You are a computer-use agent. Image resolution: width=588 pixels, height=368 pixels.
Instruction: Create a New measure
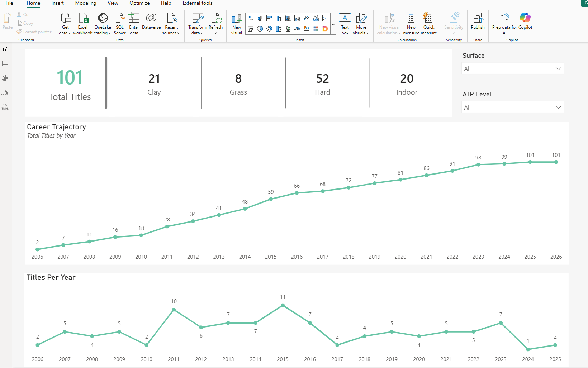(411, 24)
